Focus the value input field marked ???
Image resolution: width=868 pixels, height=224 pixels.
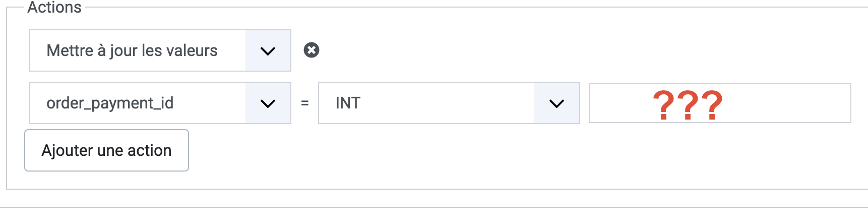(x=720, y=103)
